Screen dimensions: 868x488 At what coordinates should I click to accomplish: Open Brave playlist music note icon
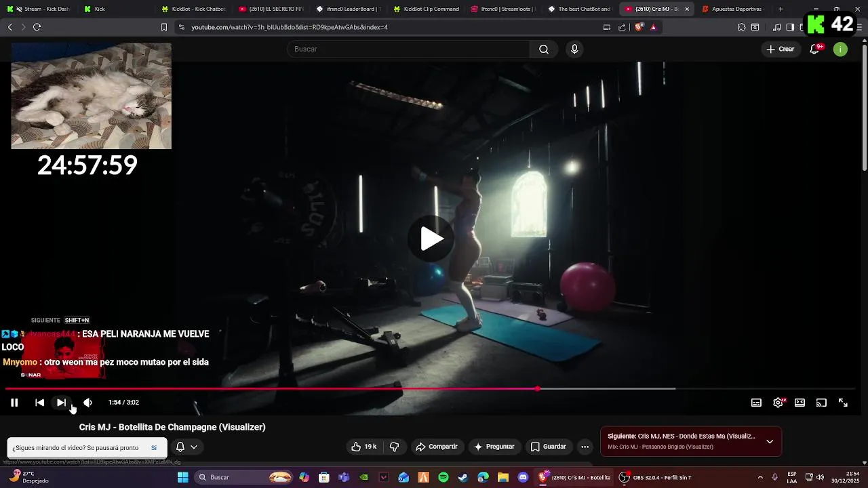pyautogui.click(x=777, y=27)
